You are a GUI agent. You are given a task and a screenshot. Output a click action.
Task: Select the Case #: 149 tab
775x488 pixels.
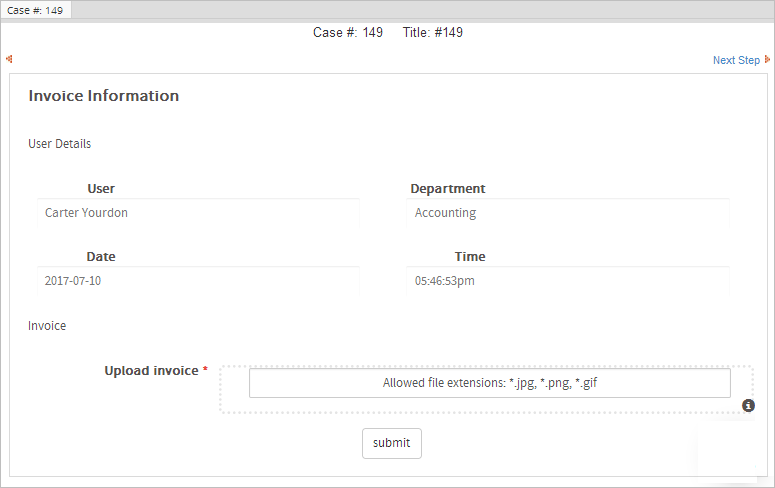click(36, 9)
